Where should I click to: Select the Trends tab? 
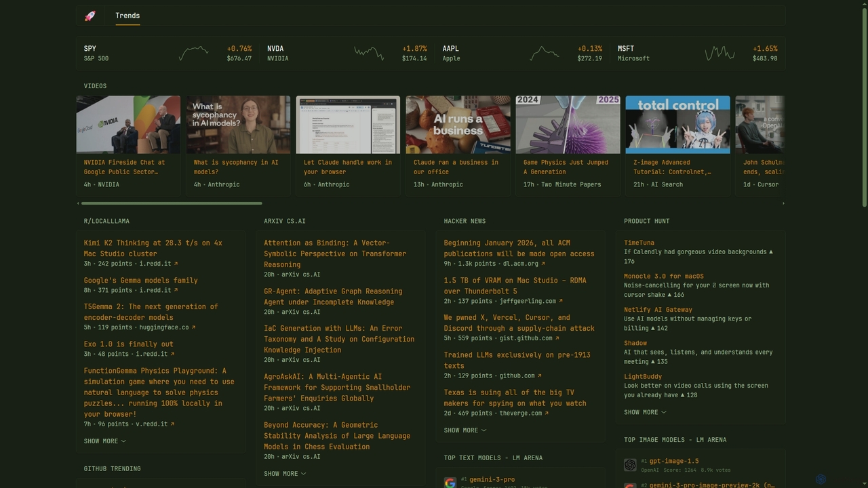click(127, 16)
